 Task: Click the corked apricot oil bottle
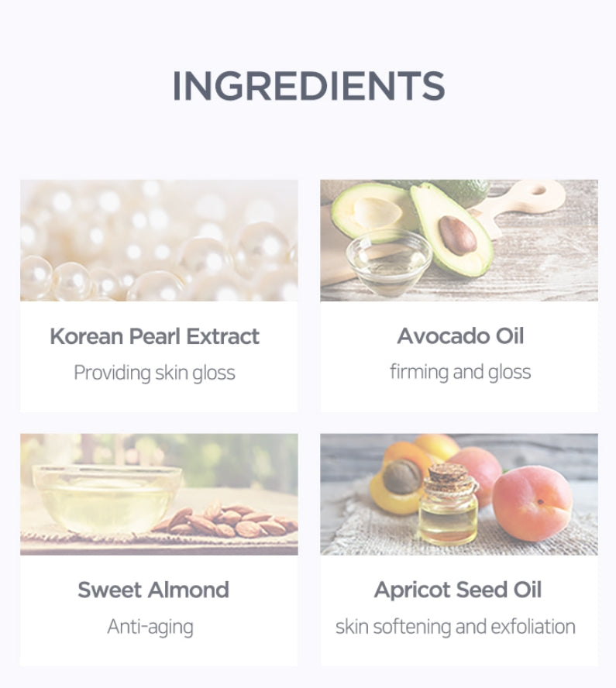tap(449, 504)
